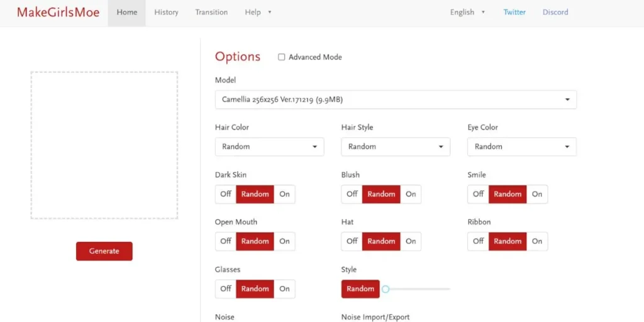Set Open Mouth to On
Image resolution: width=644 pixels, height=322 pixels.
pyautogui.click(x=285, y=241)
